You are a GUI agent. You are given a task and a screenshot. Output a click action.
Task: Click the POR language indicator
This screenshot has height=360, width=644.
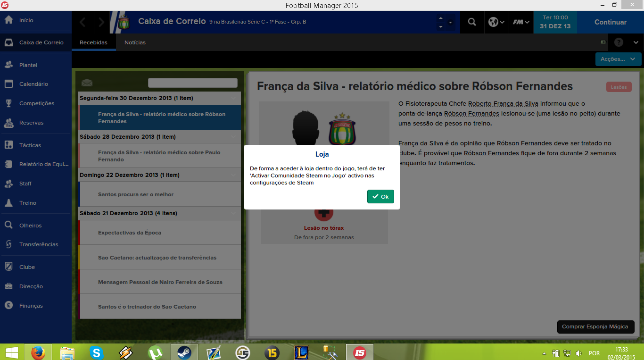[x=594, y=353]
